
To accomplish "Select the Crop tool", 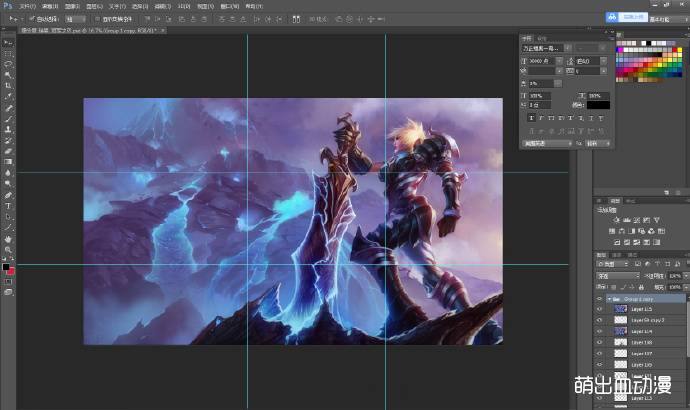I will (x=9, y=86).
